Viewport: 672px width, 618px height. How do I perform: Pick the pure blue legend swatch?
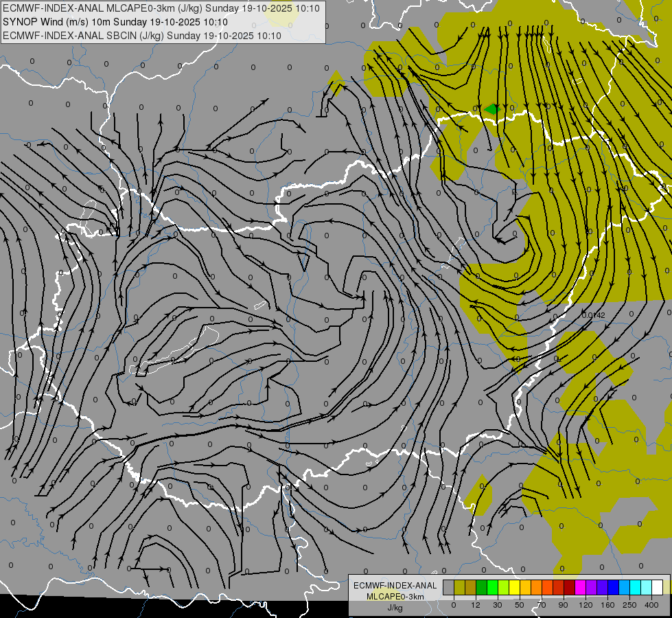(614, 587)
